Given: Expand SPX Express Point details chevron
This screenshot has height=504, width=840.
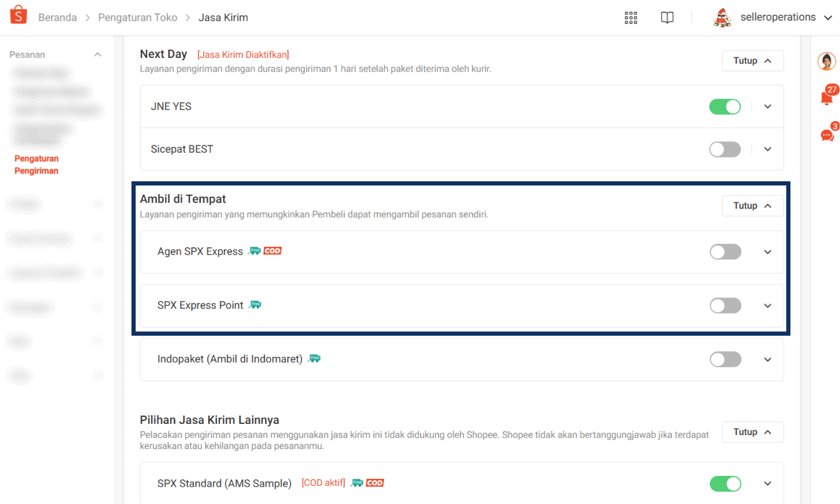Looking at the screenshot, I should click(x=768, y=306).
